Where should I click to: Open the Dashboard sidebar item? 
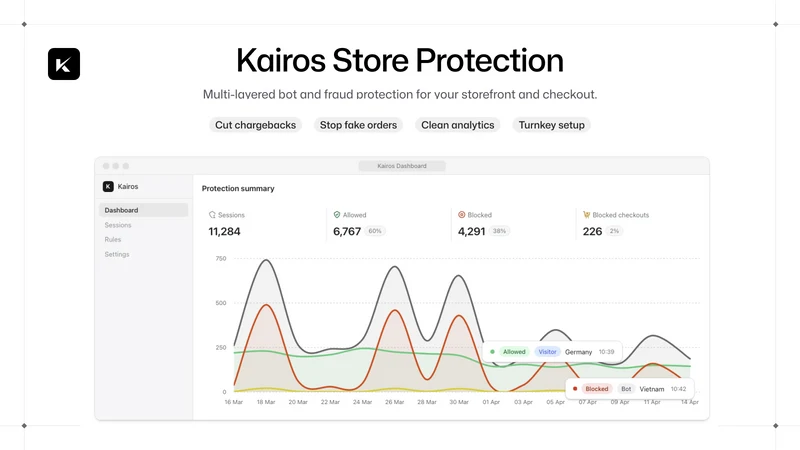pyautogui.click(x=143, y=210)
